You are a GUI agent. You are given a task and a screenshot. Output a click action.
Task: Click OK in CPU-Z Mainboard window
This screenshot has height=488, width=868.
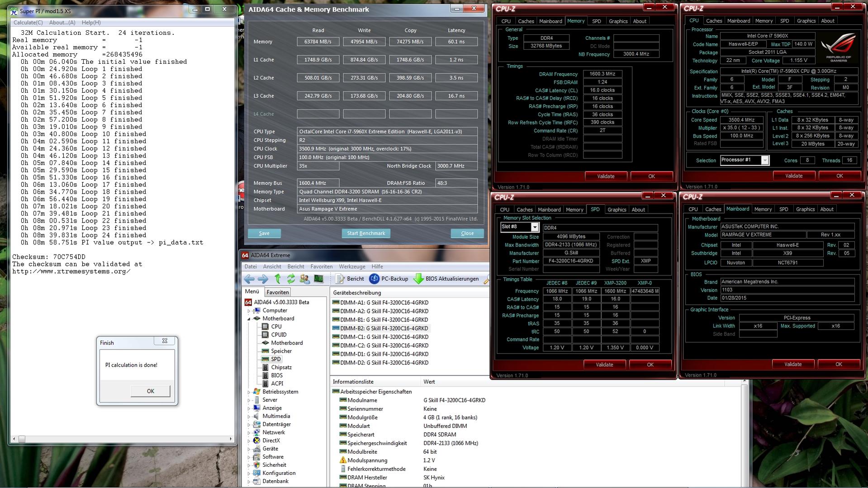[839, 365]
